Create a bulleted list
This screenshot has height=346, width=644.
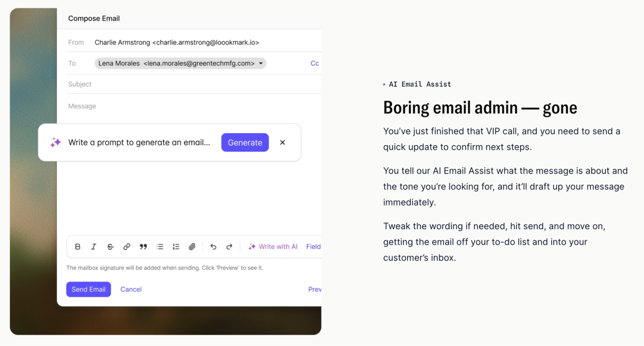(159, 246)
